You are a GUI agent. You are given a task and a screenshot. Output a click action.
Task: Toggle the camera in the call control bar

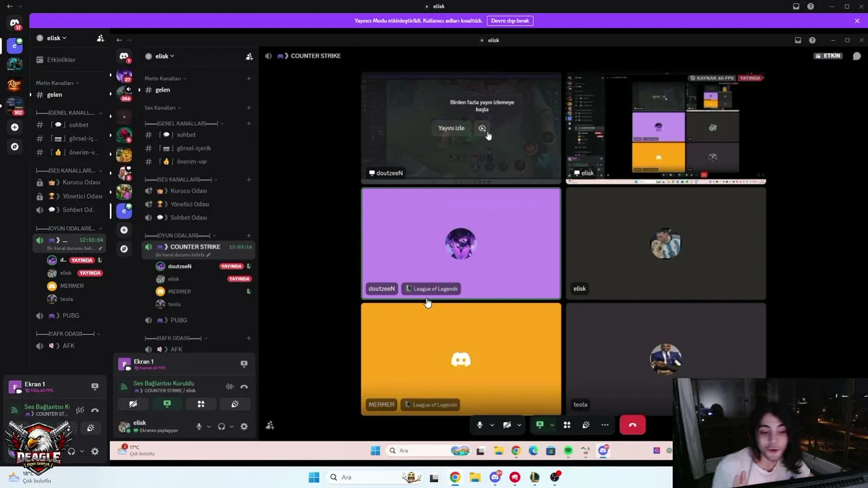[x=507, y=425]
